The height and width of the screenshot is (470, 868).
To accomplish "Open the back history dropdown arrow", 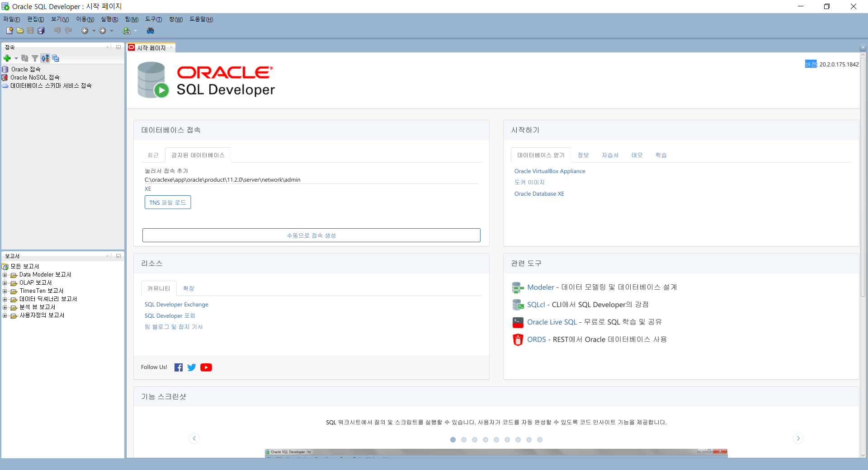I will pos(94,31).
